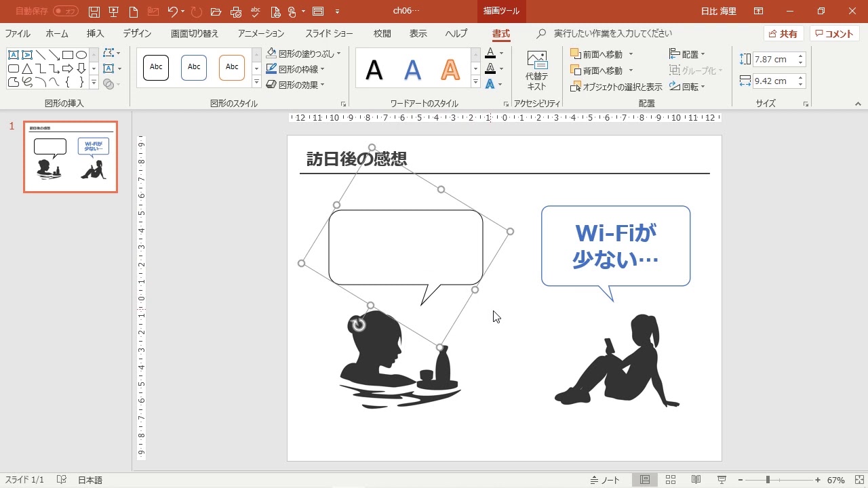This screenshot has height=488, width=868.
Task: Select the vertical text box shape
Action: point(27,55)
